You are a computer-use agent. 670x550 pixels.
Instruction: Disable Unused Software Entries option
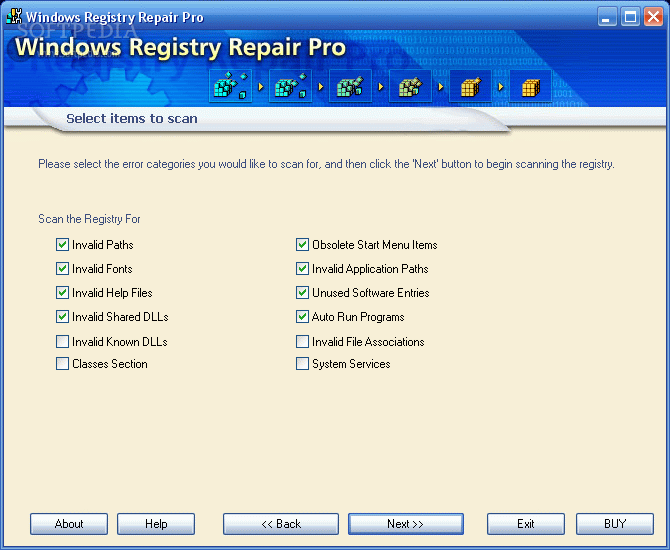[x=302, y=292]
